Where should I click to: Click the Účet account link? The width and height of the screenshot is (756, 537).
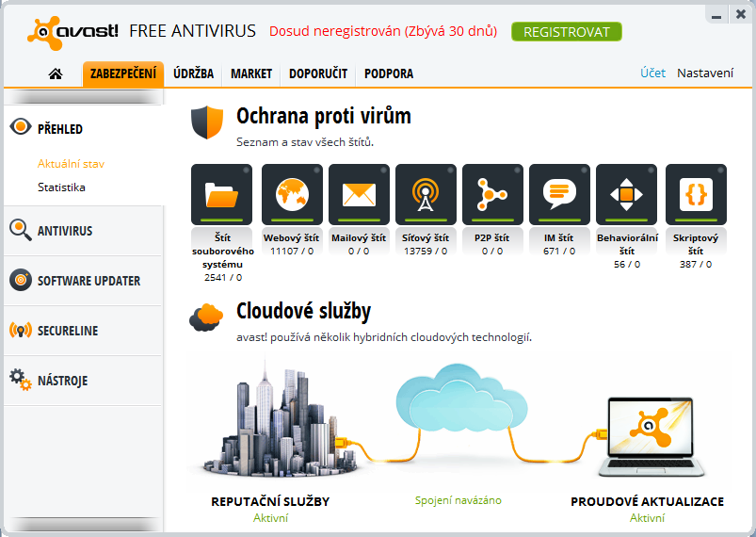click(x=652, y=73)
